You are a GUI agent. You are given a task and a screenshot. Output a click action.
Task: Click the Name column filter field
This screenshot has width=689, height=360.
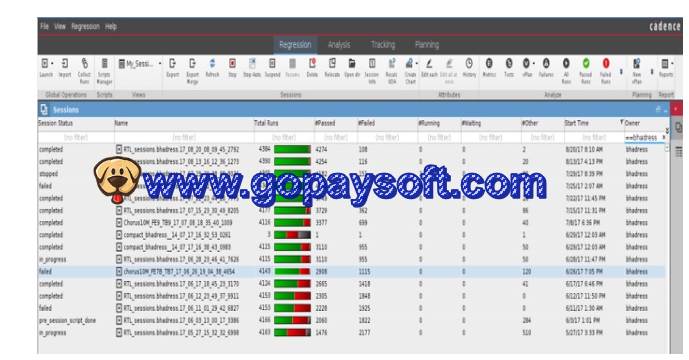click(184, 138)
